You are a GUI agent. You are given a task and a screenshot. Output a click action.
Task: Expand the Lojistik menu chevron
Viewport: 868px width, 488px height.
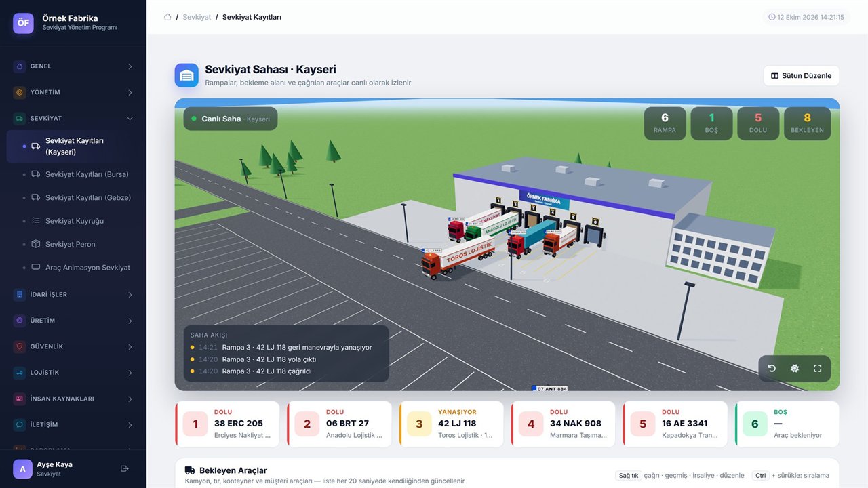tap(130, 373)
